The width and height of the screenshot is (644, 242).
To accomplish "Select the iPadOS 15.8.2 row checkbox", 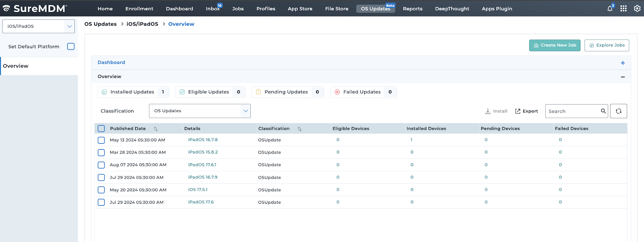I will 101,153.
